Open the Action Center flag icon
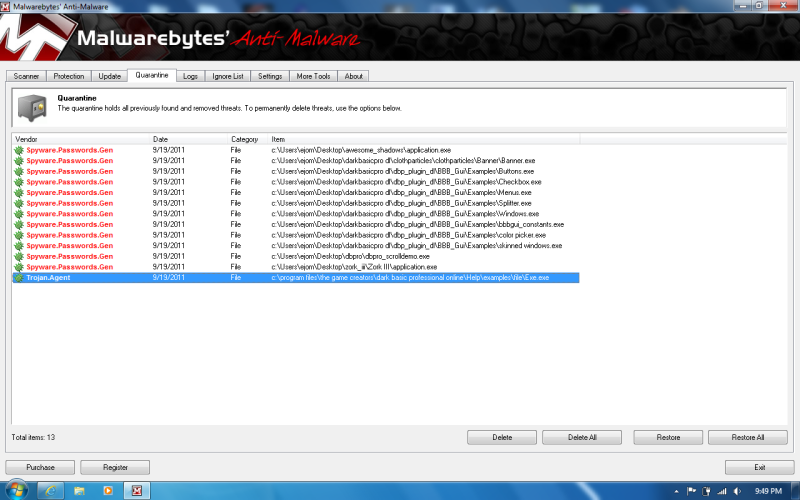The image size is (800, 500). (692, 491)
